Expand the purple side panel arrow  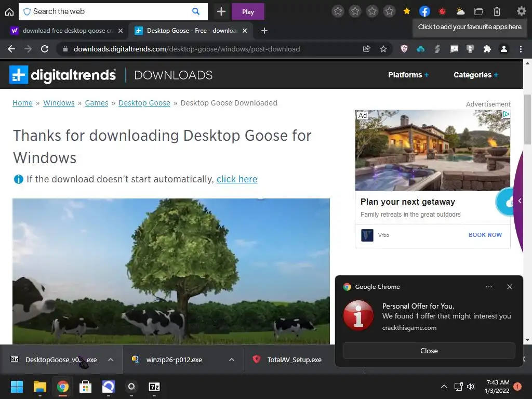[520, 201]
